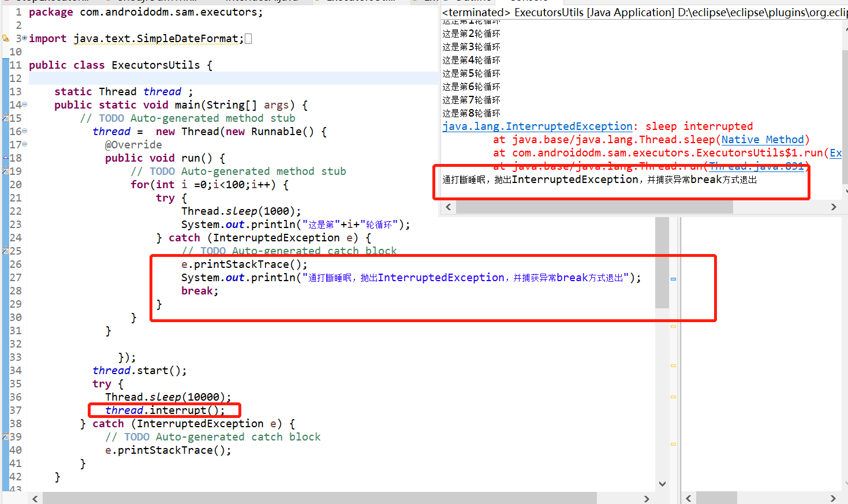Click line number 30 in the gutter
The width and height of the screenshot is (848, 504).
(16, 318)
